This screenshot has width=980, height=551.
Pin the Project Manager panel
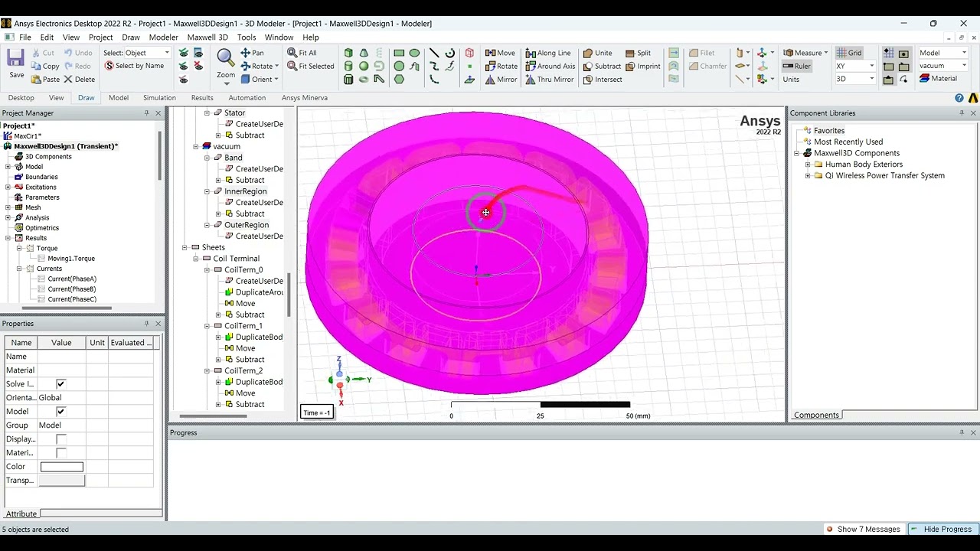(146, 113)
